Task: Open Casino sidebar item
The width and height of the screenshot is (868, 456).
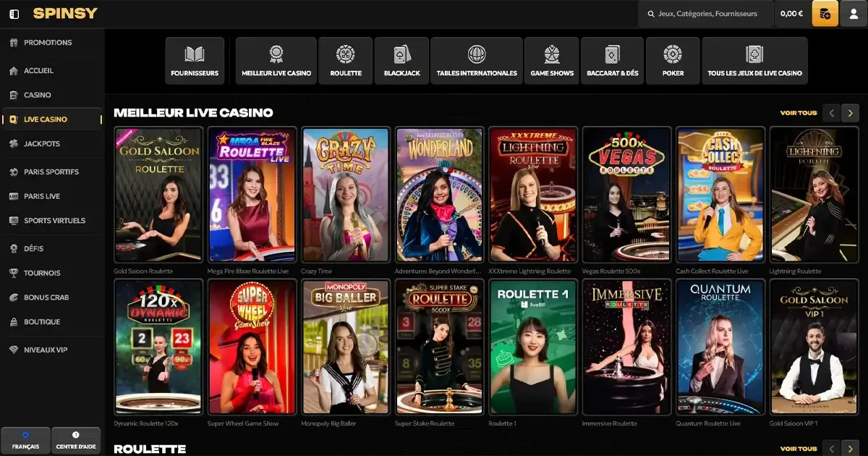Action: pyautogui.click(x=52, y=95)
